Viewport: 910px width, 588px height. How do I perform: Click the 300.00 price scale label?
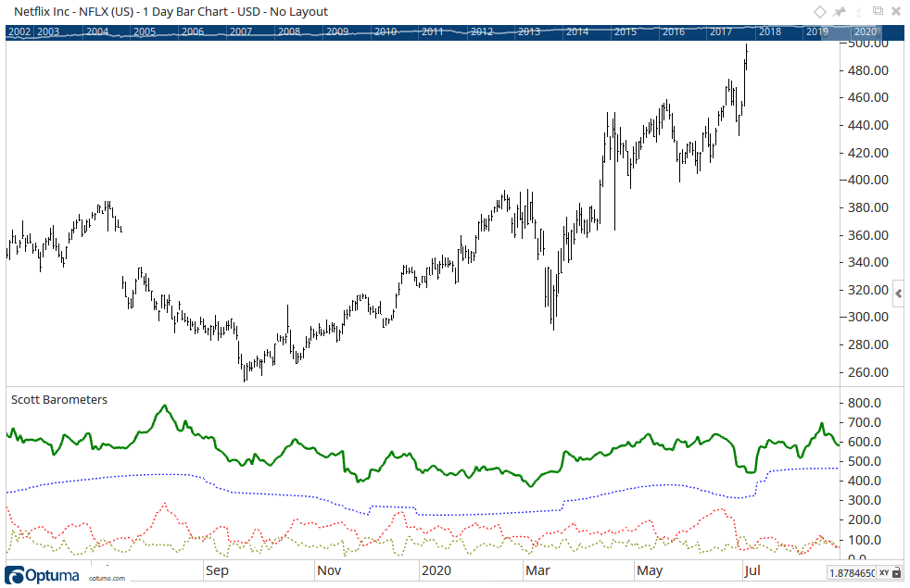point(868,317)
